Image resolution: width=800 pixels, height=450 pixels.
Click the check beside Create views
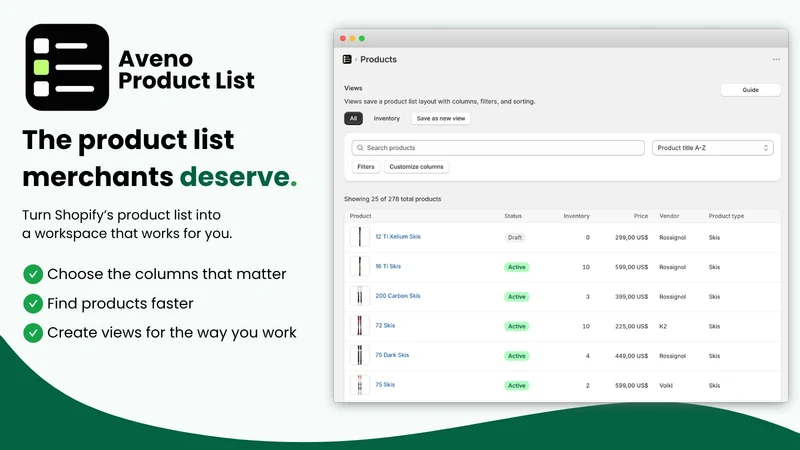pyautogui.click(x=33, y=333)
